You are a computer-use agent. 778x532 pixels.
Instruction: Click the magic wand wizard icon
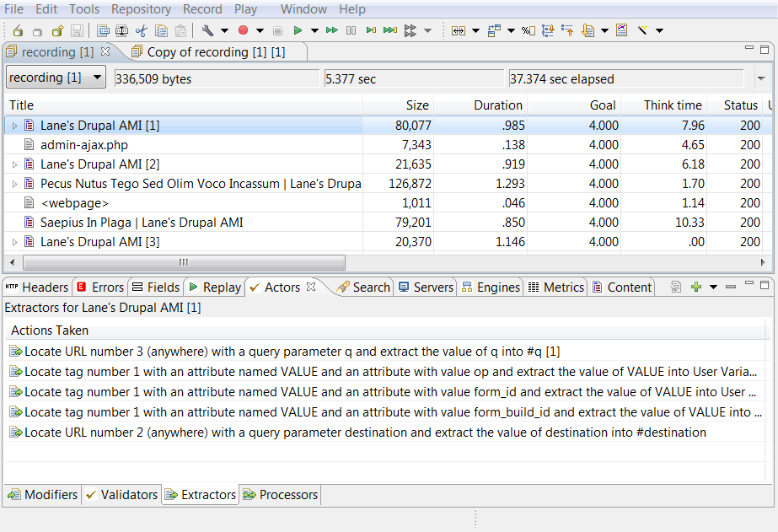tap(642, 30)
